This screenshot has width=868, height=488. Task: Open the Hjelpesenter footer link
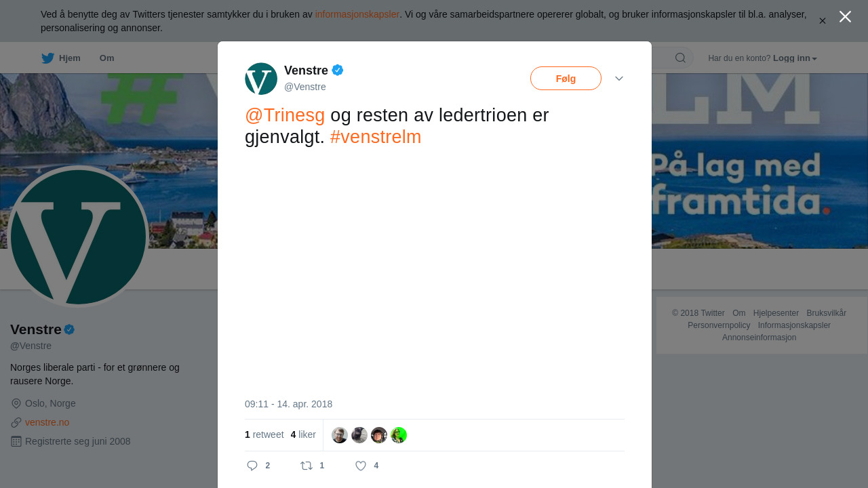[x=776, y=313]
